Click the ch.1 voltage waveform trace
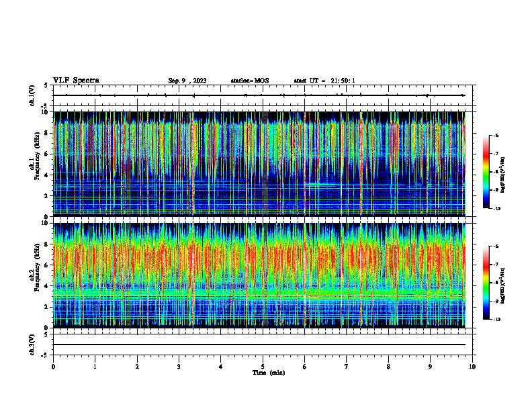The image size is (532, 411). 259,95
